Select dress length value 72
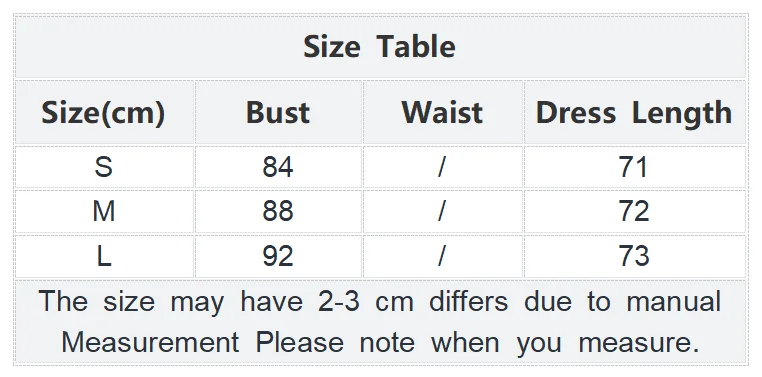Image resolution: width=762 pixels, height=377 pixels. (x=635, y=212)
